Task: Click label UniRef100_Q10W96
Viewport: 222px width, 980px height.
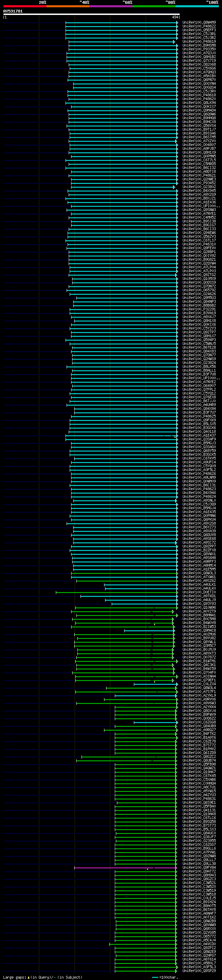Action: (x=199, y=608)
